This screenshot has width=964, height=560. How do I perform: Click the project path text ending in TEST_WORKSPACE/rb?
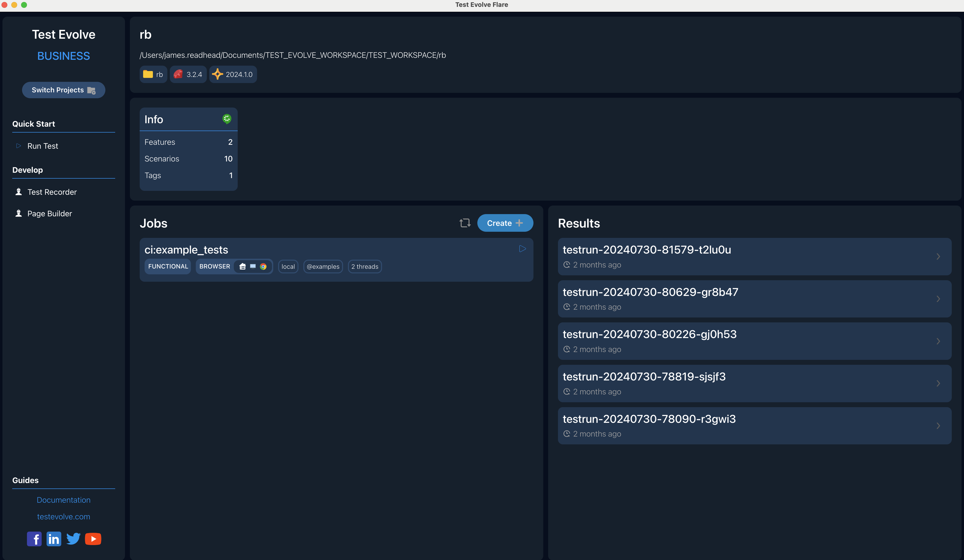(293, 55)
